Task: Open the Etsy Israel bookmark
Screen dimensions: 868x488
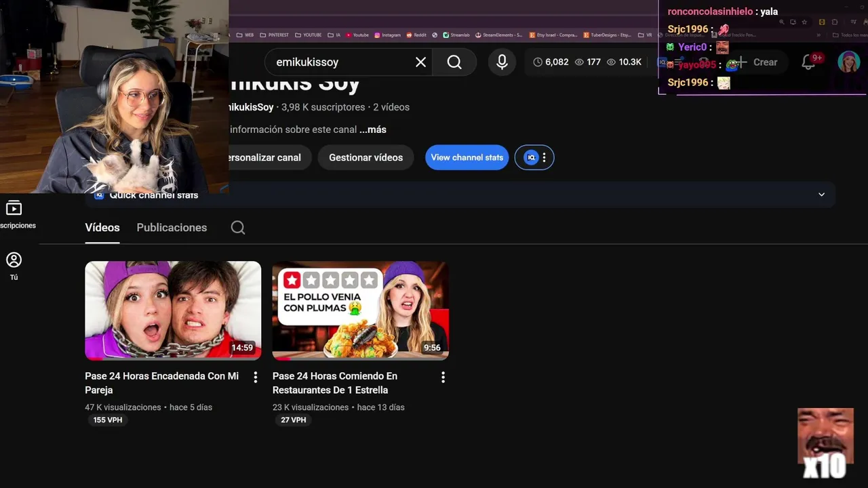Action: (x=553, y=35)
